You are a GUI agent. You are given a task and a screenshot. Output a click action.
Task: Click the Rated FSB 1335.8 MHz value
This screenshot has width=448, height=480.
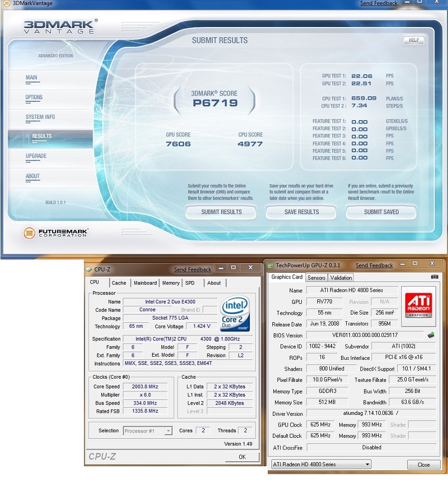tap(145, 411)
